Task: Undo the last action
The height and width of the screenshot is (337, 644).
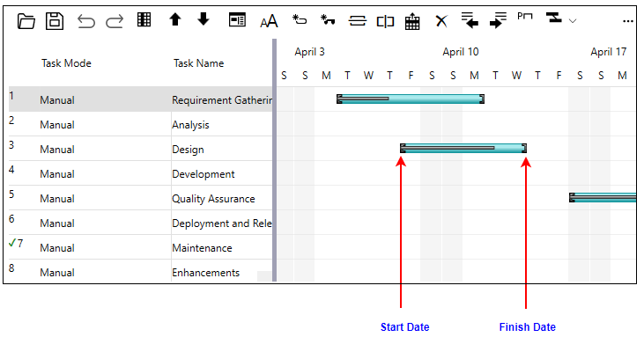Action: click(86, 21)
